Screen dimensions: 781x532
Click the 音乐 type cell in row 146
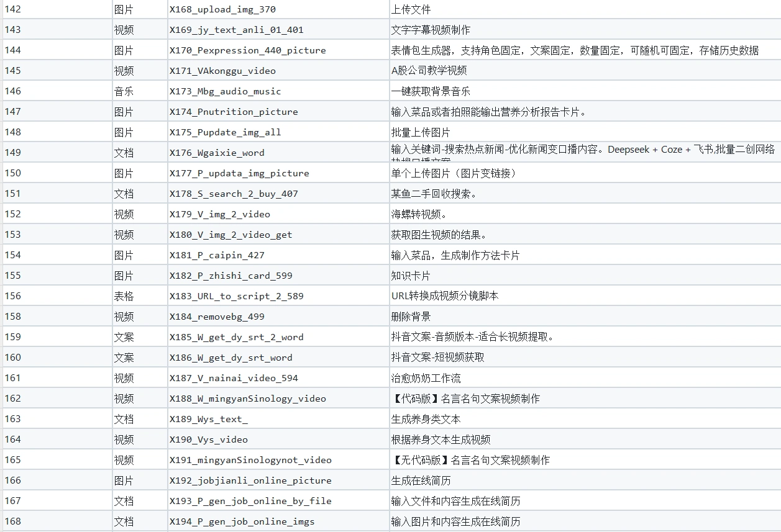124,91
